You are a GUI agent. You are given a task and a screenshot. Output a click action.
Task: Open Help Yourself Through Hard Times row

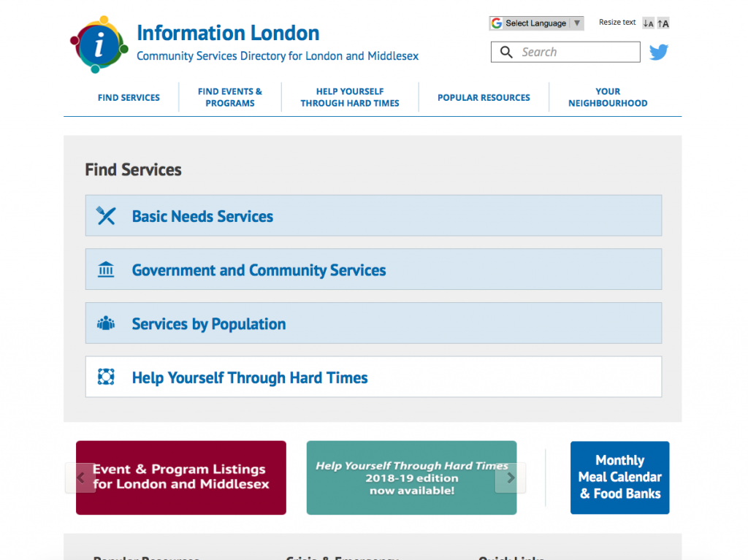(373, 377)
